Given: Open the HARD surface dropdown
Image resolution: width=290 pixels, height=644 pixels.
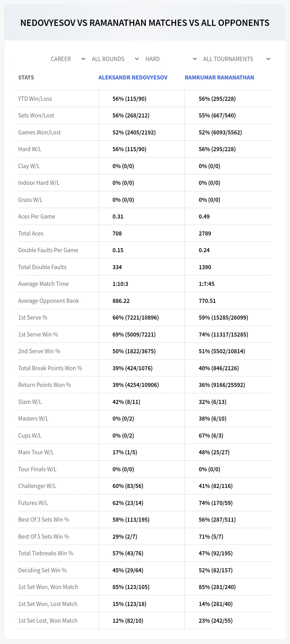Looking at the screenshot, I should [171, 59].
